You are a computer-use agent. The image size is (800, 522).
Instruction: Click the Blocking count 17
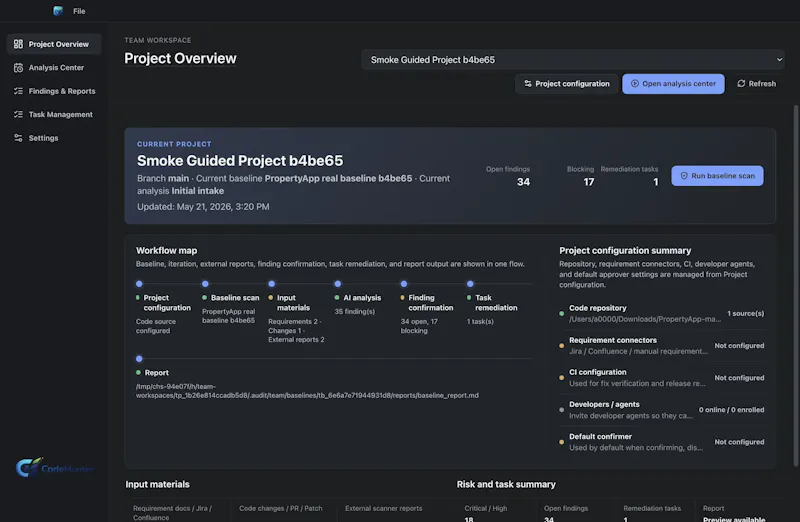coord(589,182)
